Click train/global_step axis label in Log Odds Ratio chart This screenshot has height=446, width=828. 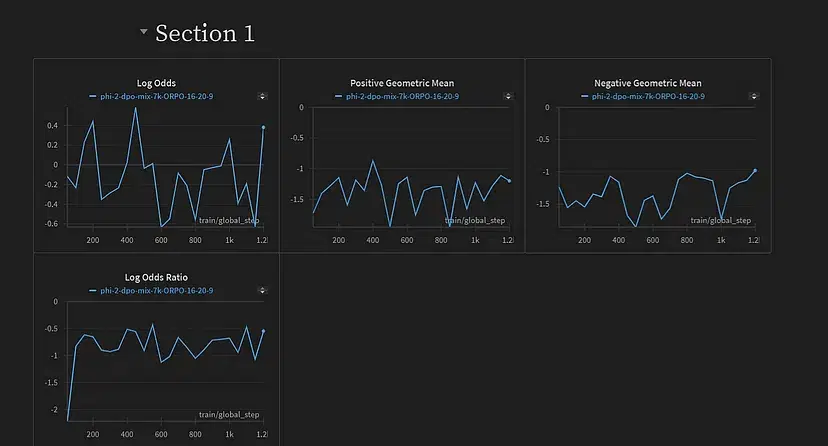tap(229, 414)
